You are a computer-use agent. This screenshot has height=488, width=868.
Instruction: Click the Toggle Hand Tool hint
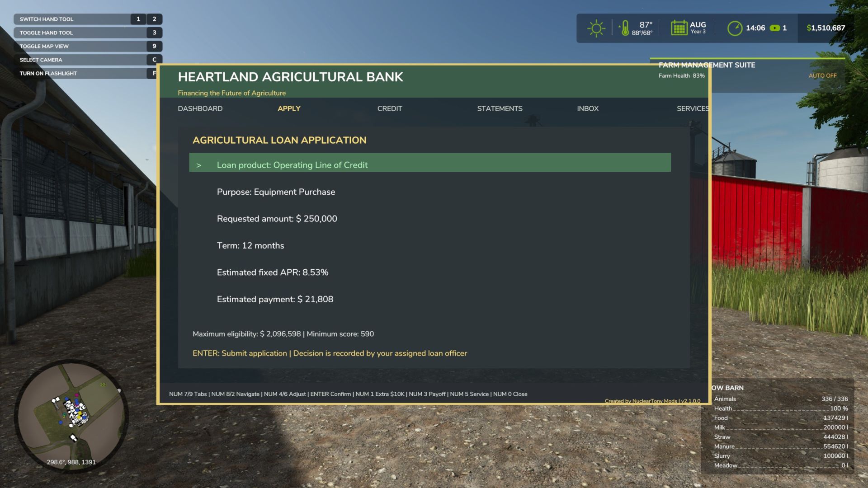pos(46,33)
